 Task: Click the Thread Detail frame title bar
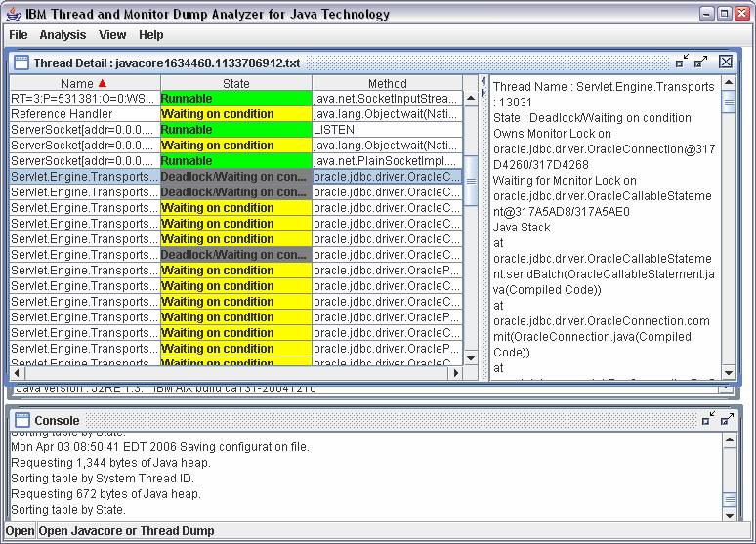coord(371,63)
